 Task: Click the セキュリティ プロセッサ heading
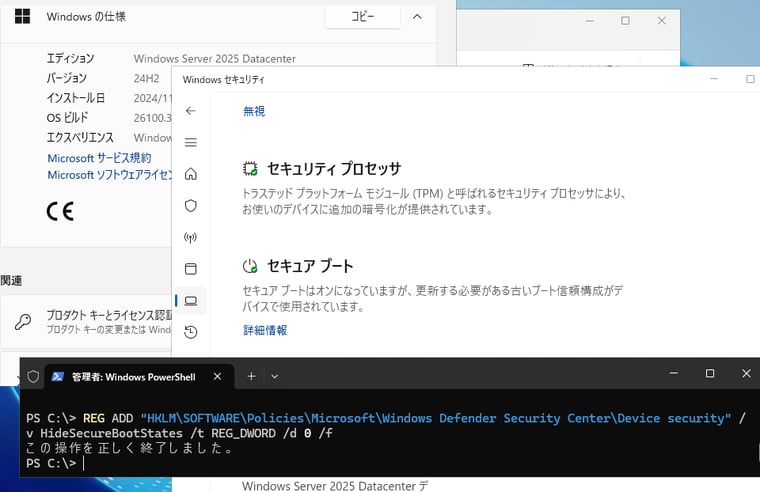point(334,169)
